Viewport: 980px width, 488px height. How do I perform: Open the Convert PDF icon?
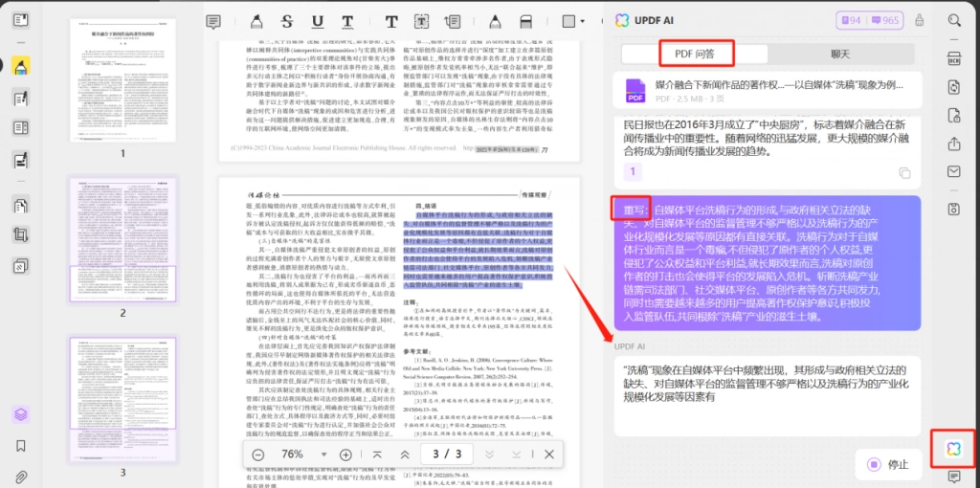tap(954, 87)
